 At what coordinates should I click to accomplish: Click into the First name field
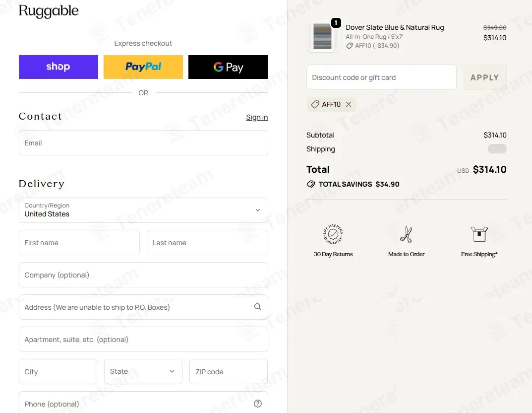point(79,243)
